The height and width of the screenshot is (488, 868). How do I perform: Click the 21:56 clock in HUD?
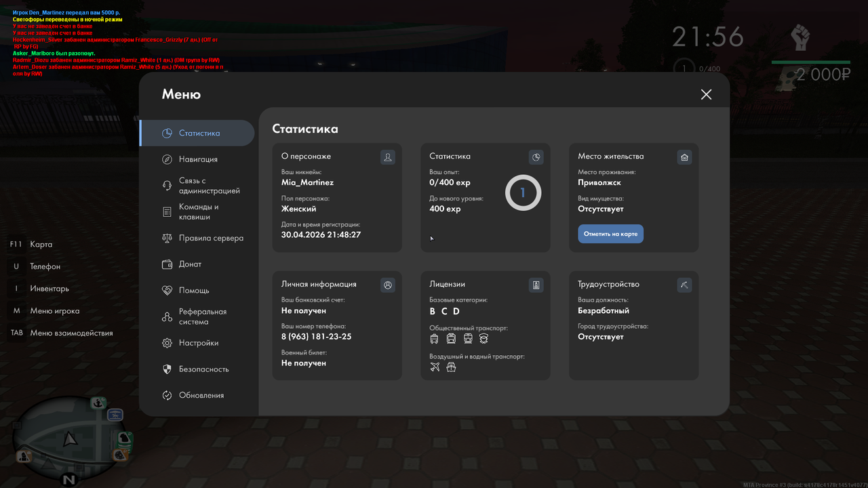tap(707, 37)
